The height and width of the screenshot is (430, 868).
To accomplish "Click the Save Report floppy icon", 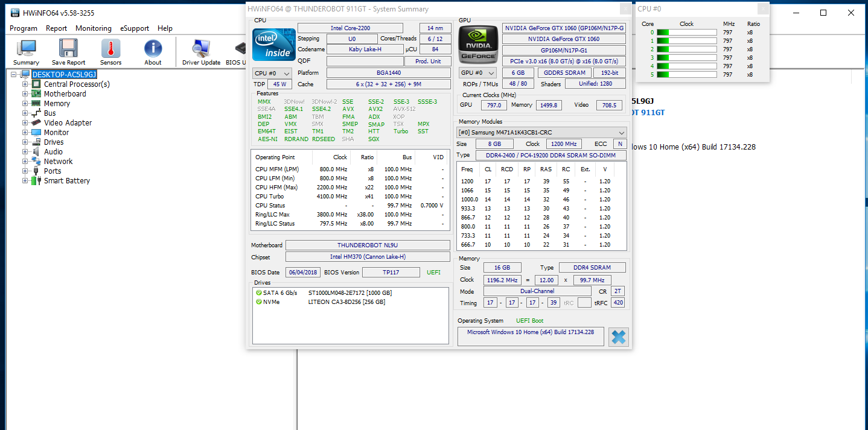I will (68, 49).
